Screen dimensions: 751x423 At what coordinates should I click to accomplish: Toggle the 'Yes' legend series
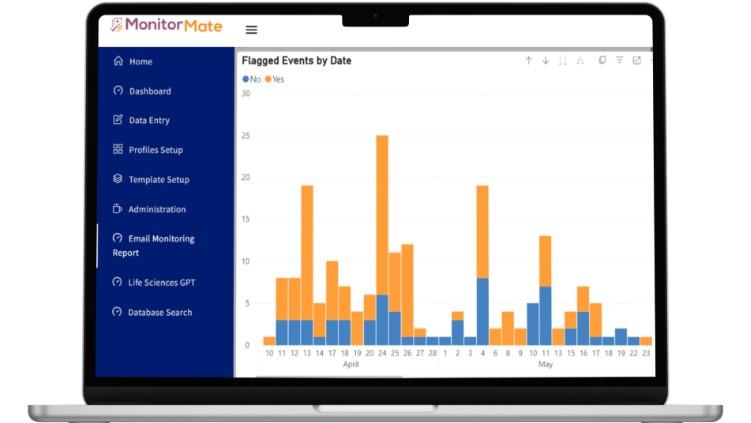pyautogui.click(x=275, y=79)
